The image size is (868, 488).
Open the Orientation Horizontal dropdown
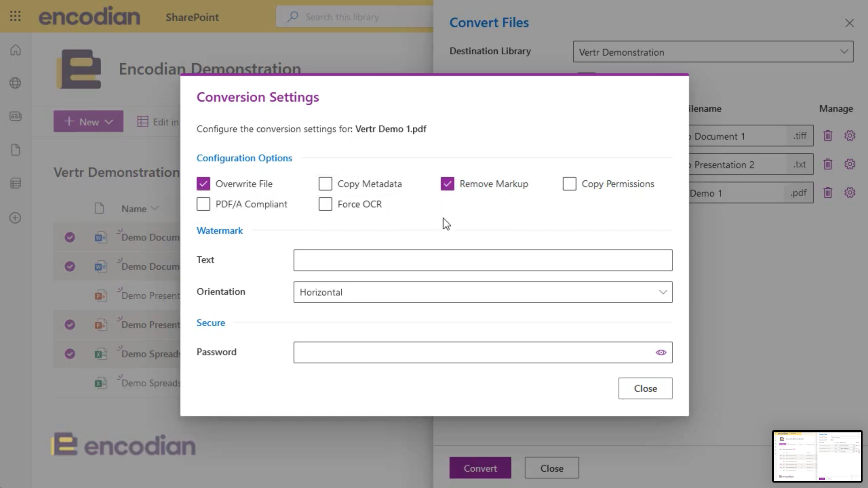pos(483,292)
